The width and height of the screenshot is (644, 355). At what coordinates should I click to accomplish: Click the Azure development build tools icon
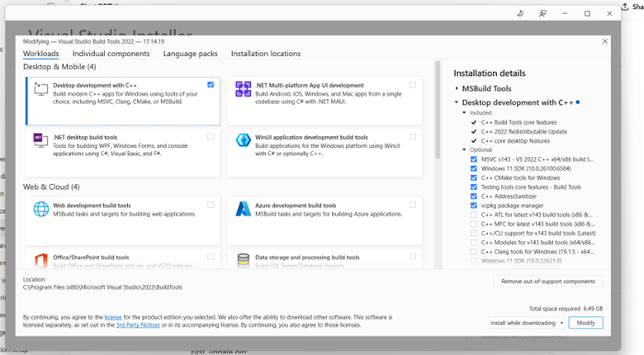(x=243, y=209)
